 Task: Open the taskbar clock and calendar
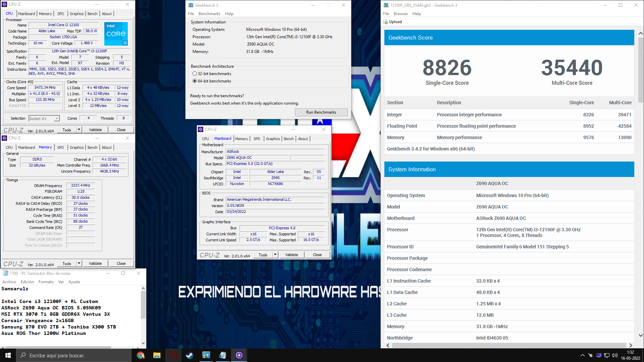point(631,355)
